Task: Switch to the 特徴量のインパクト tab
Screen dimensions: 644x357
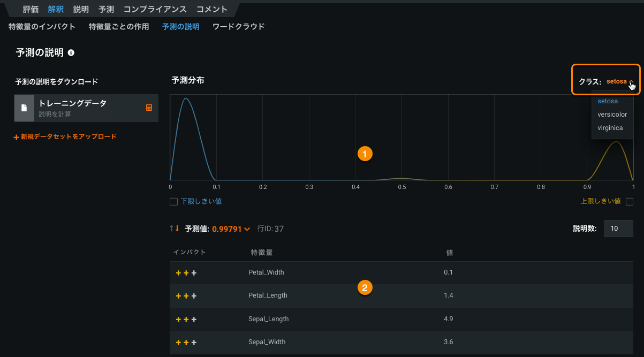Action: 42,26
